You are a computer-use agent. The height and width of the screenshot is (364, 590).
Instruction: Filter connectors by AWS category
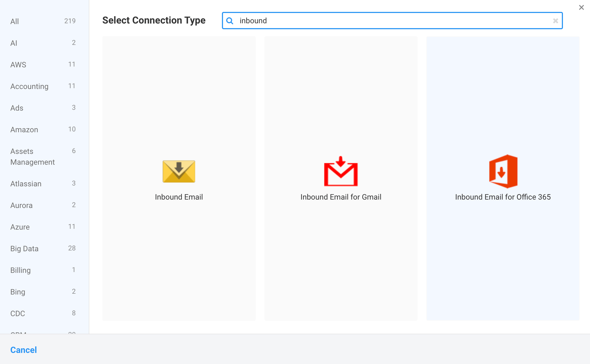(x=18, y=65)
